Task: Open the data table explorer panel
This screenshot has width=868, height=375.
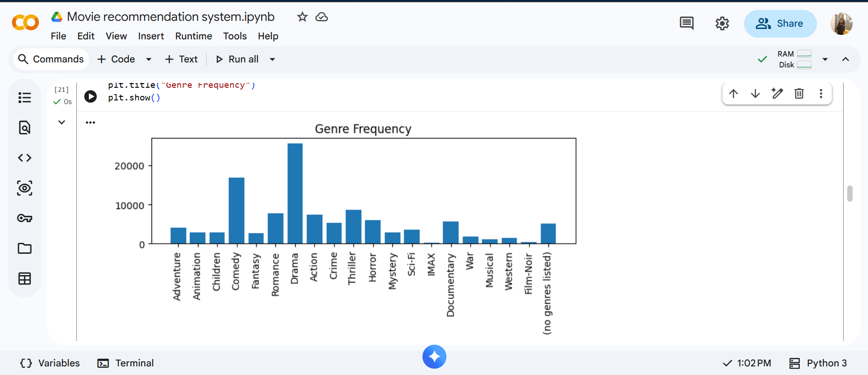Action: coord(24,279)
